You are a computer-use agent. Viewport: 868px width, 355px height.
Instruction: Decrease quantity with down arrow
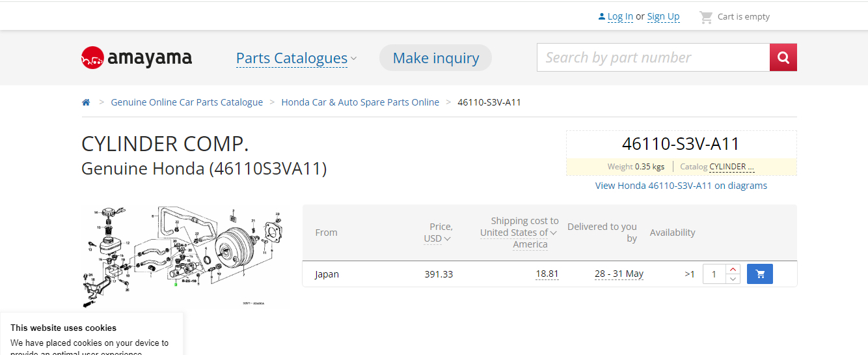733,279
